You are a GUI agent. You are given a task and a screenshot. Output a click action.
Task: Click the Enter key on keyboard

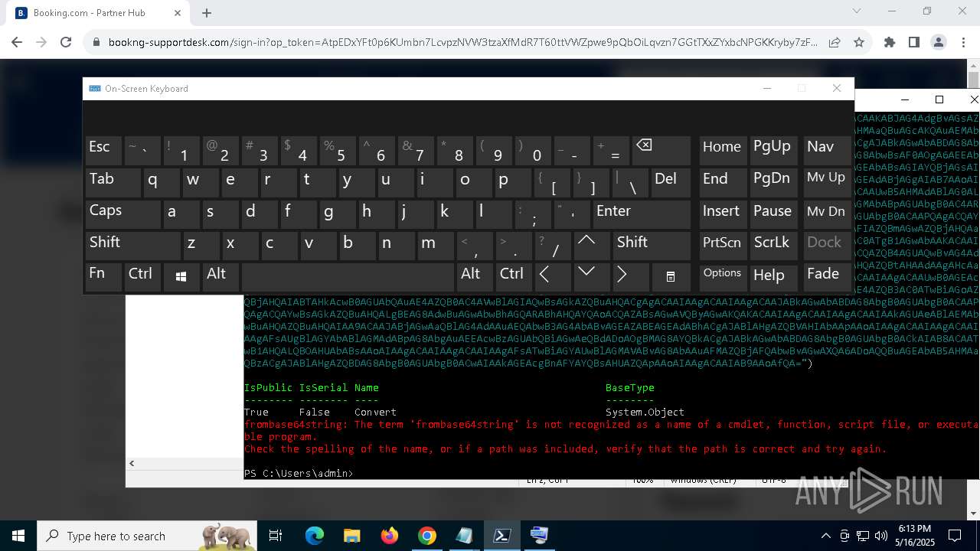point(641,214)
